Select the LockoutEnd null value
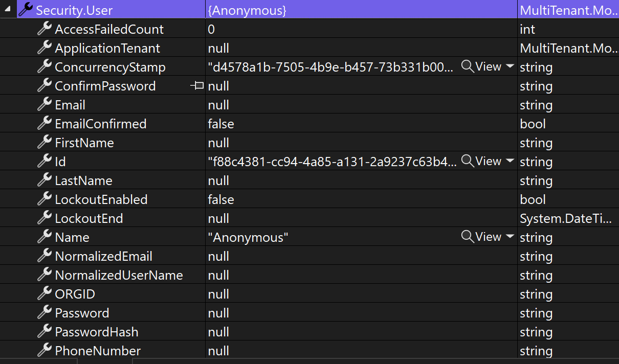The height and width of the screenshot is (364, 619). pos(218,218)
